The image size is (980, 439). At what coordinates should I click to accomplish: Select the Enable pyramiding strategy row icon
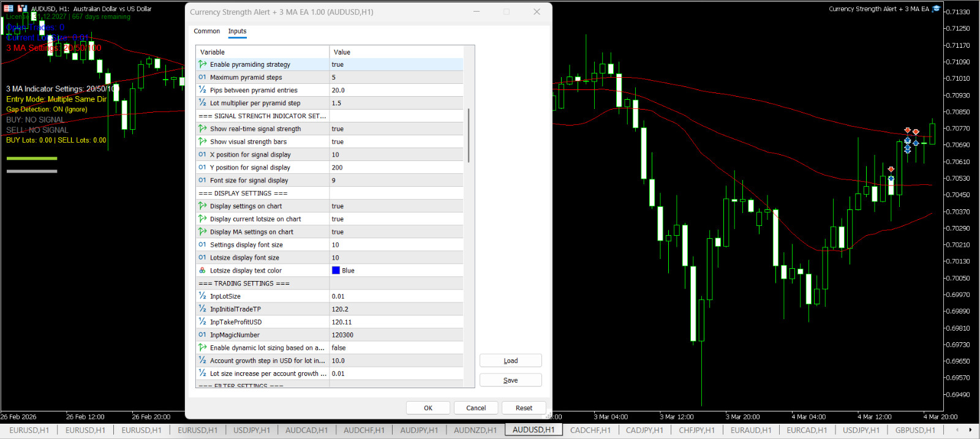pyautogui.click(x=202, y=64)
